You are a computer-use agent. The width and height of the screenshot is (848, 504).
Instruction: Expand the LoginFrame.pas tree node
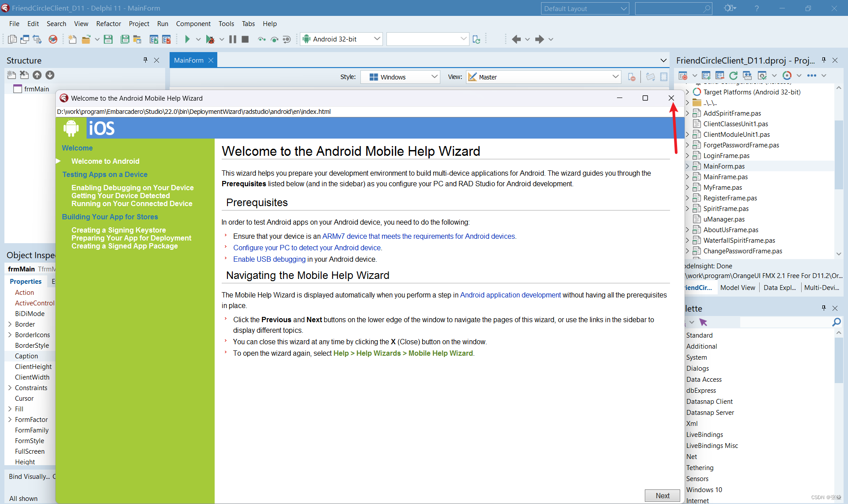[687, 156]
